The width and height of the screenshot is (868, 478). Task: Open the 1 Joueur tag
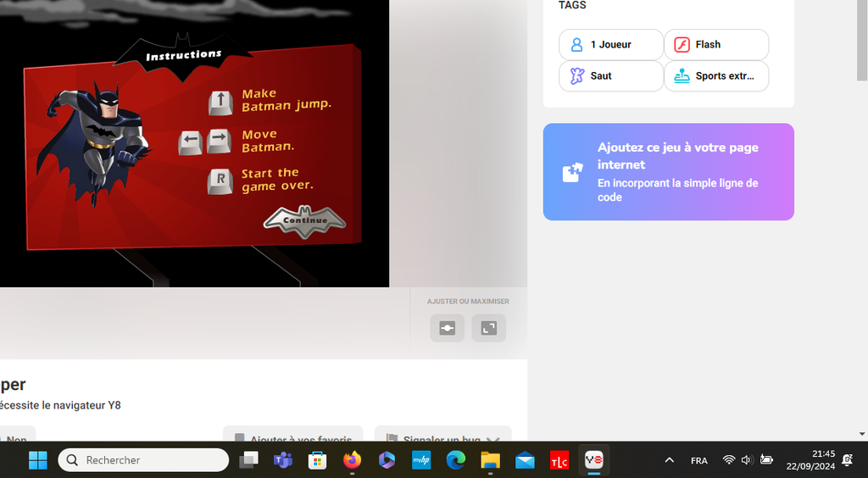pyautogui.click(x=611, y=45)
